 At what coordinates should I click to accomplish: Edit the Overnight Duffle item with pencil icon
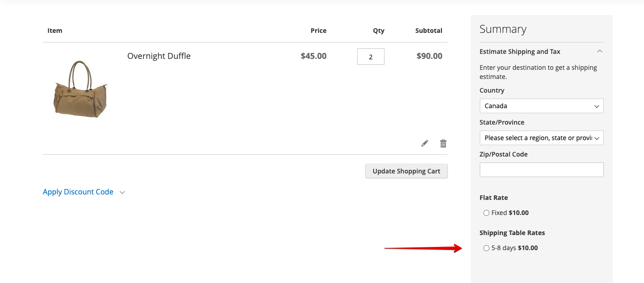click(x=425, y=143)
